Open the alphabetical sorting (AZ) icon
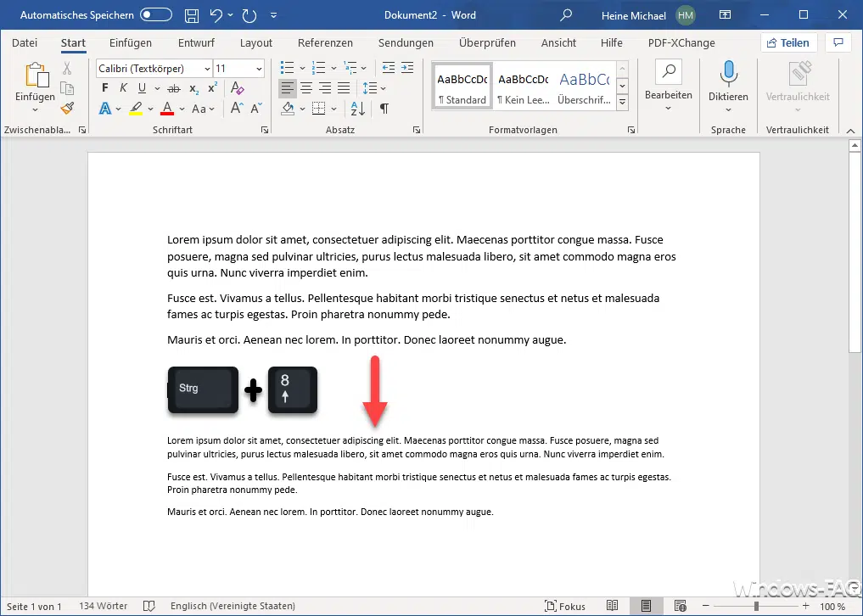 357,109
